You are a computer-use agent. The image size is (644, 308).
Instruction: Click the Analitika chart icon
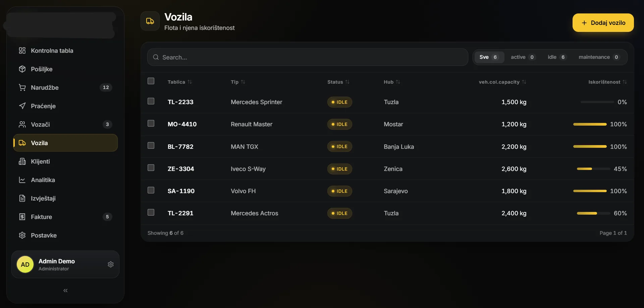point(22,180)
